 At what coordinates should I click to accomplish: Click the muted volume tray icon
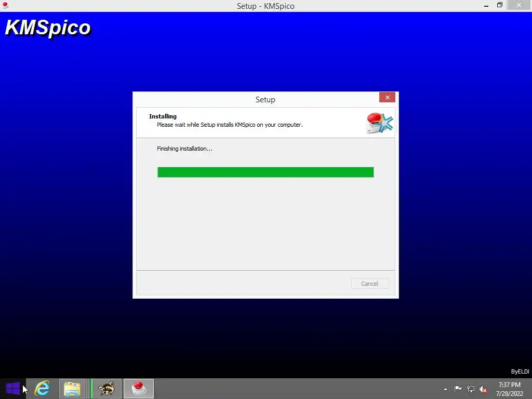[x=483, y=389]
